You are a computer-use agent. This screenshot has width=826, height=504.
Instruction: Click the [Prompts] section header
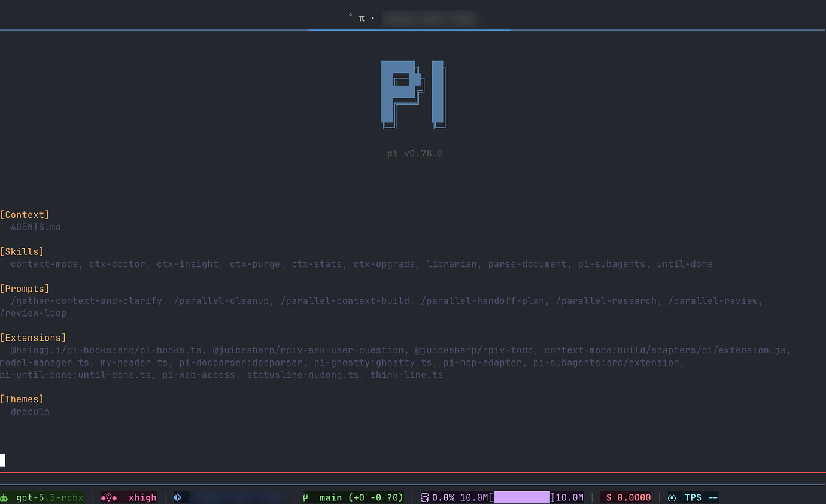(25, 289)
